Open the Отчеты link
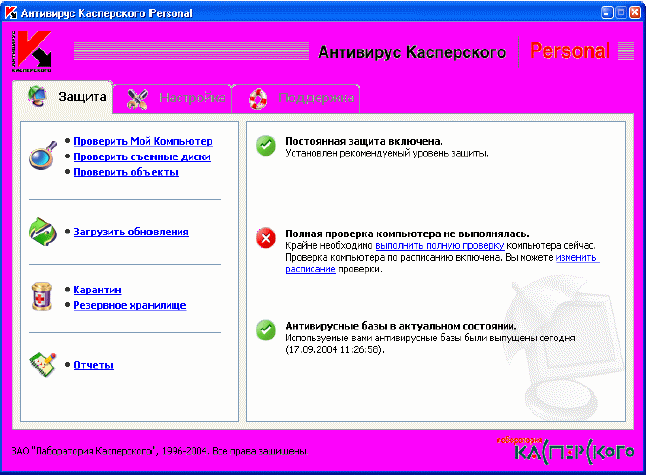The width and height of the screenshot is (646, 475). (94, 365)
